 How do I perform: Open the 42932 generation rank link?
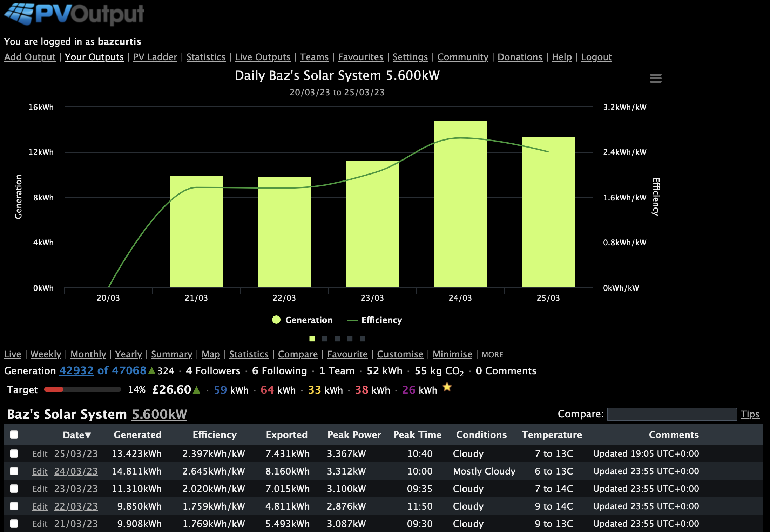coord(76,371)
